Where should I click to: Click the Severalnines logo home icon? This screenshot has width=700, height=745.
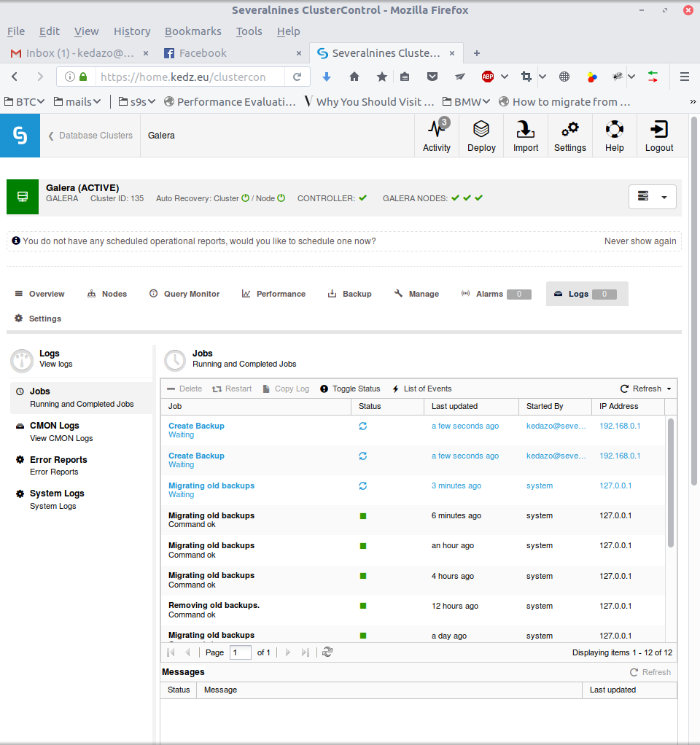20,136
